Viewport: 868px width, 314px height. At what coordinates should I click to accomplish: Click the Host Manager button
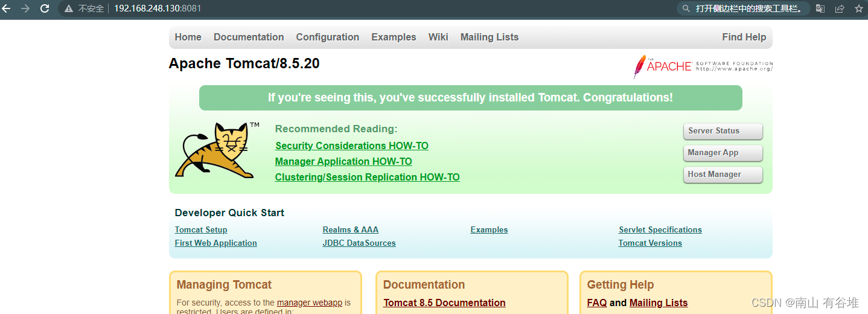[723, 175]
